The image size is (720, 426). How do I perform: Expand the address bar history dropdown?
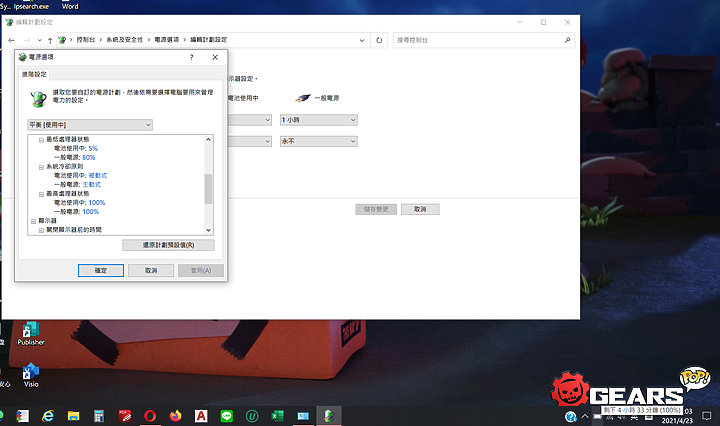[x=362, y=40]
